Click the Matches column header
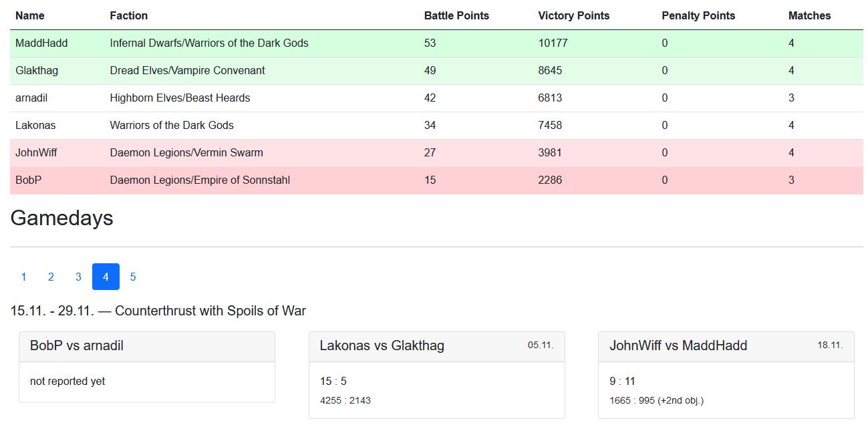Viewport: 868px width, 425px height. click(809, 15)
